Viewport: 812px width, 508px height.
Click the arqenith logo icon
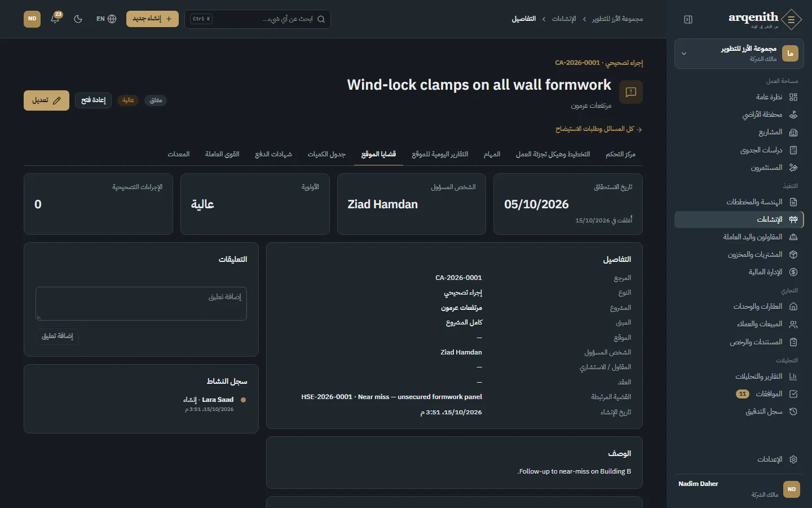click(x=792, y=20)
